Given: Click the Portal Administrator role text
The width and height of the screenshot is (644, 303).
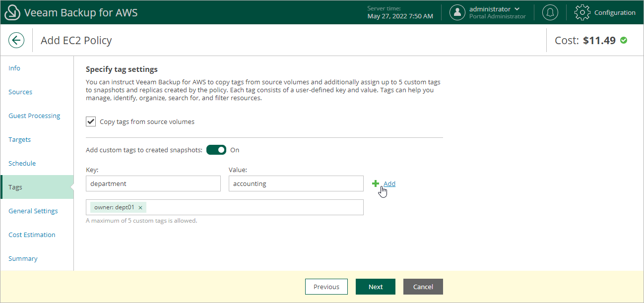Looking at the screenshot, I should [x=498, y=16].
